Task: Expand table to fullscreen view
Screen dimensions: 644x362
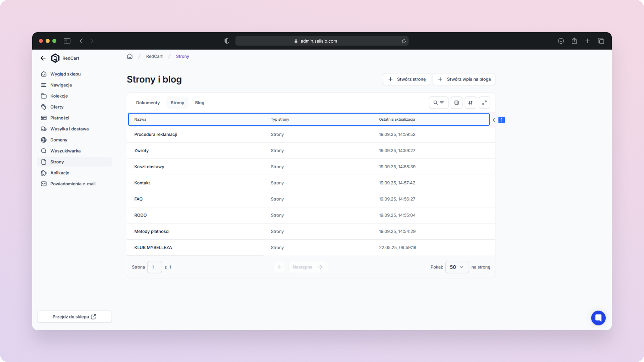Action: click(484, 103)
